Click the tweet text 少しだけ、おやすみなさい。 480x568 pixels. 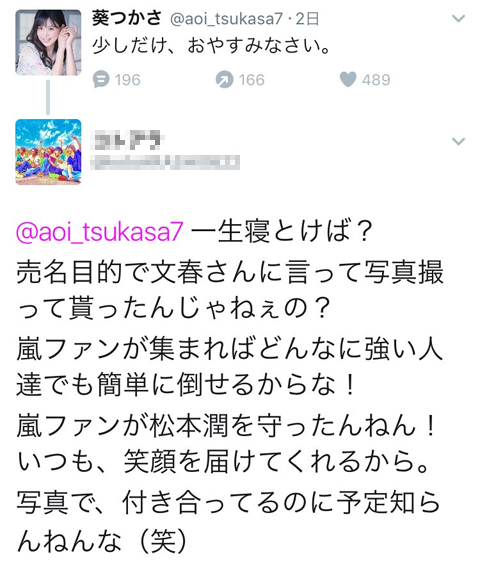coord(211,46)
